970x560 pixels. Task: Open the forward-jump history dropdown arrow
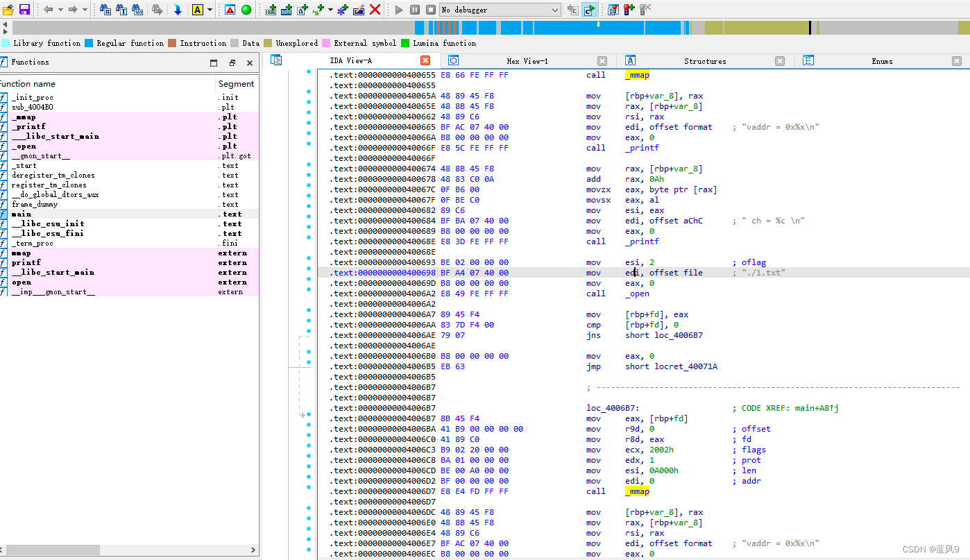pos(85,10)
